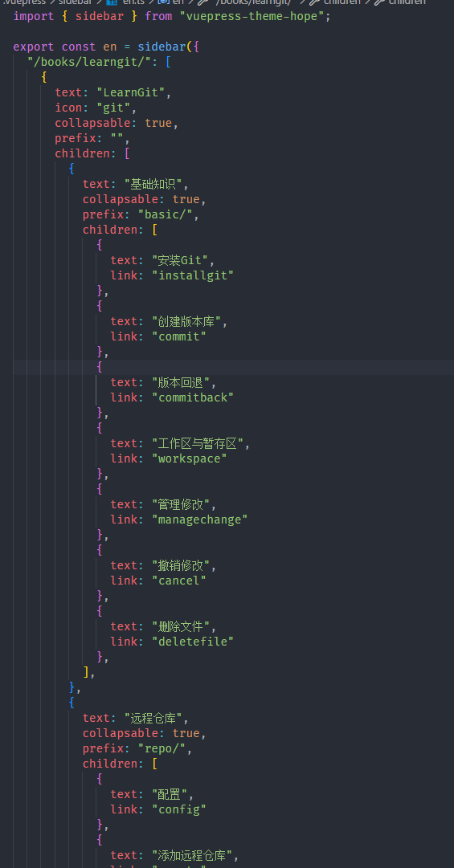Screen dimensions: 454x868
Task: Click the "deletefile" link value
Action: (193, 642)
